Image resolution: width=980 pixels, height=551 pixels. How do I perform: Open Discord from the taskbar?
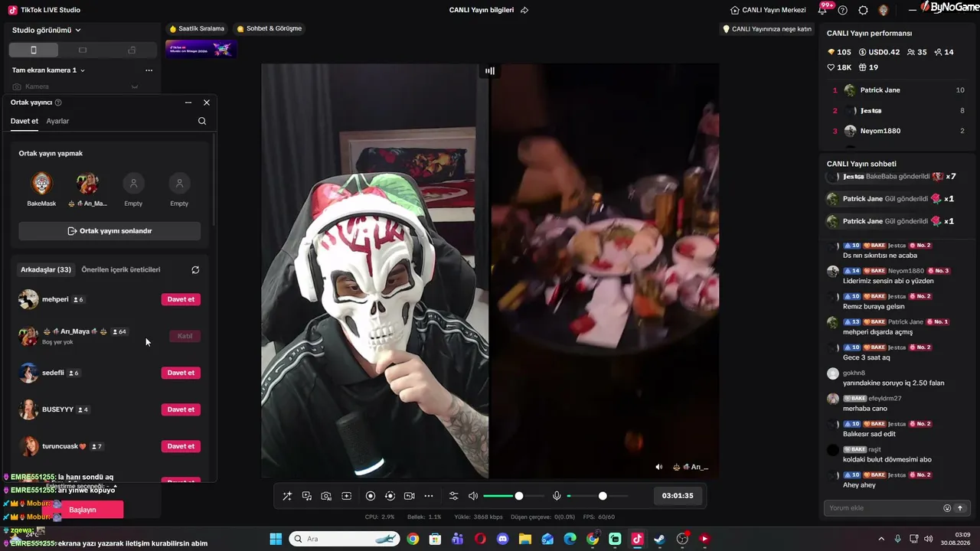pyautogui.click(x=502, y=539)
